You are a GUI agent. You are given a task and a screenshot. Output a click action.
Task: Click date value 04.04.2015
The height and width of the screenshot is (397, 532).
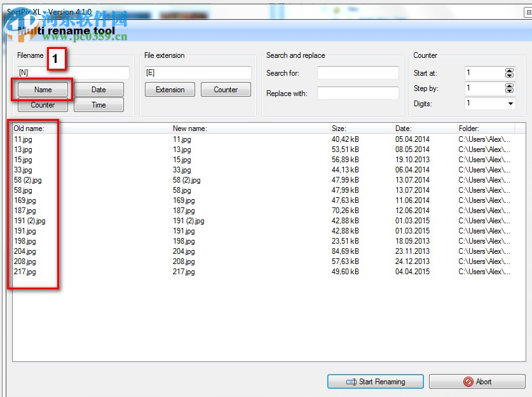point(413,272)
